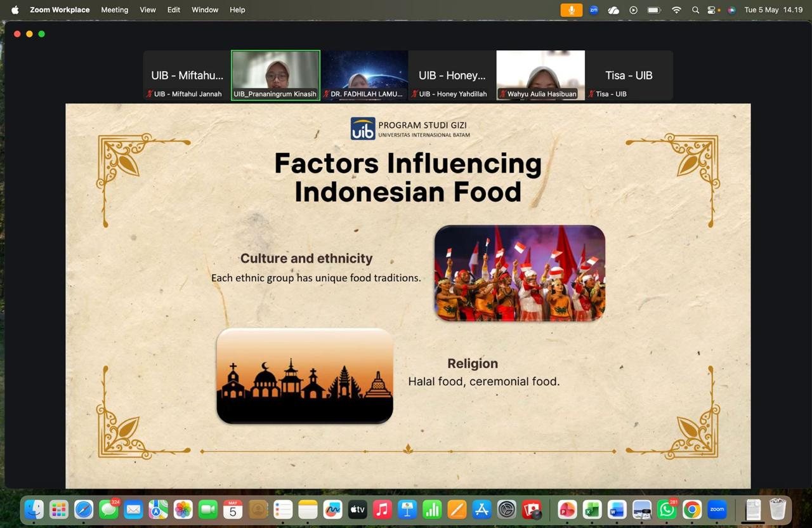Open Spotlight search magnifier icon
This screenshot has width=812, height=528.
point(695,10)
